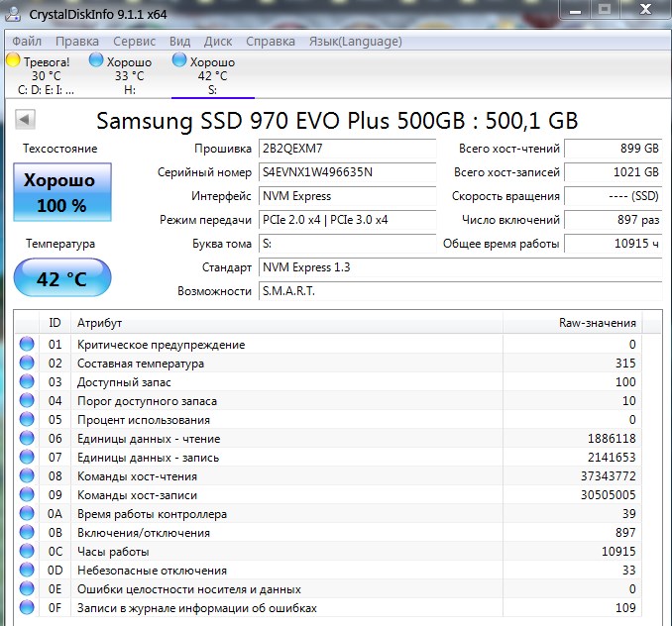Image resolution: width=672 pixels, height=626 pixels.
Task: Select row Время работы контроллера
Action: 328,514
